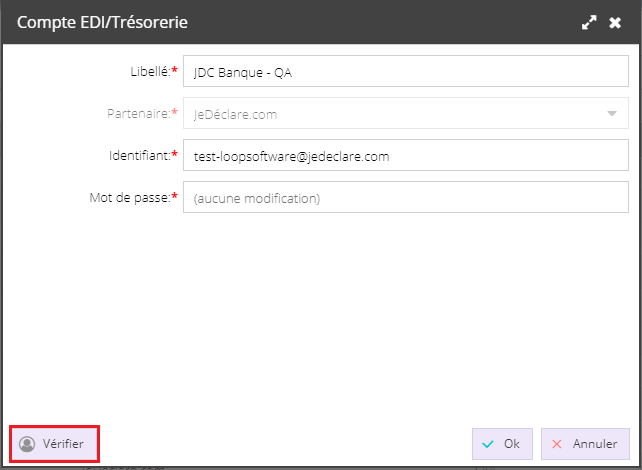Click the Partenaire label
Screen dimensions: 642x470
point(142,113)
